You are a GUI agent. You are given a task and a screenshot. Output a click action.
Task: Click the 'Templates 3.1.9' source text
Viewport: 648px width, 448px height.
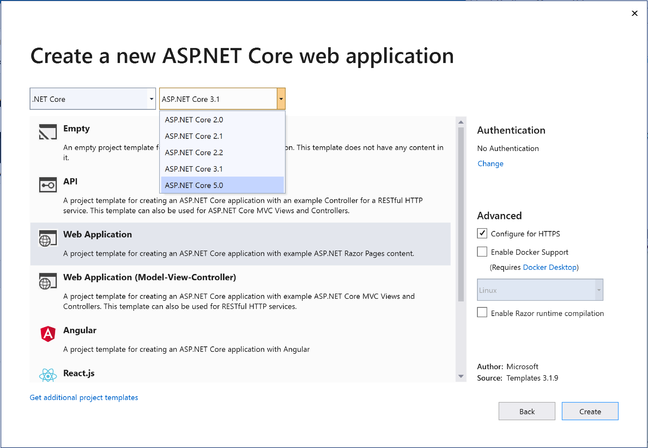532,378
